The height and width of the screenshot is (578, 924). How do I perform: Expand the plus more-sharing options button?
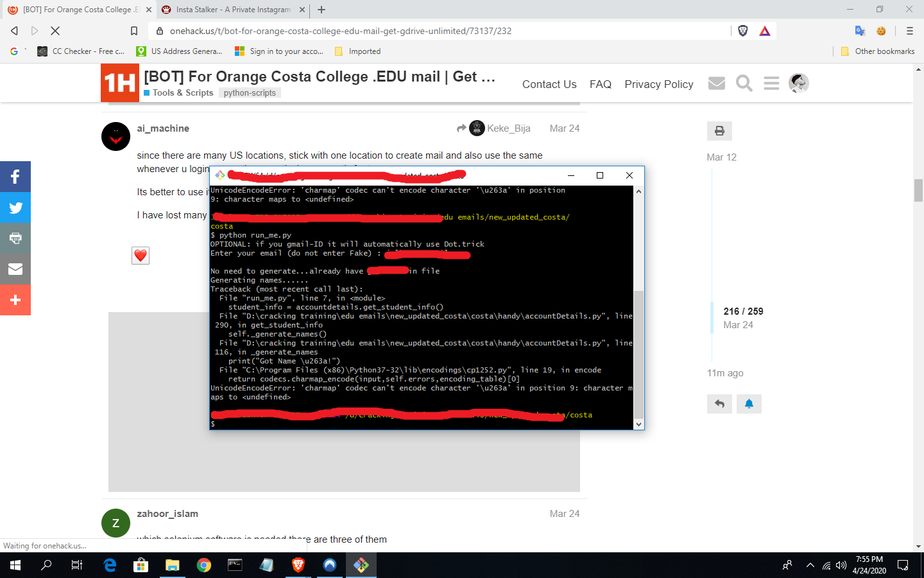(x=15, y=300)
